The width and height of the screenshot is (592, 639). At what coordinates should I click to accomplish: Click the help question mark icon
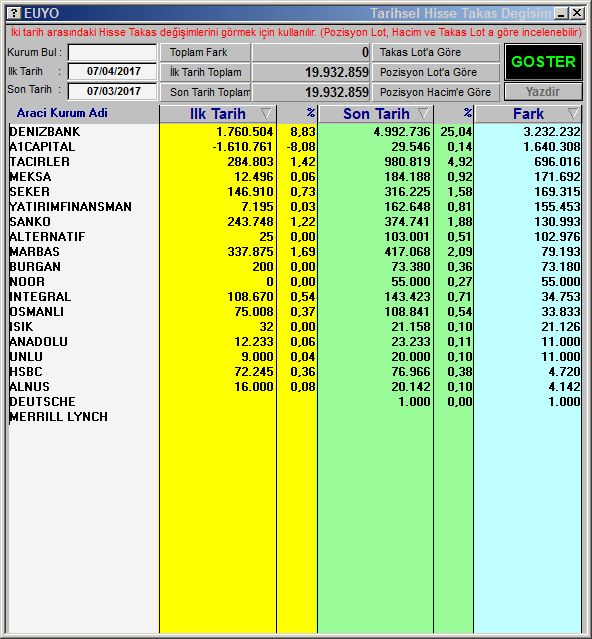click(13, 13)
